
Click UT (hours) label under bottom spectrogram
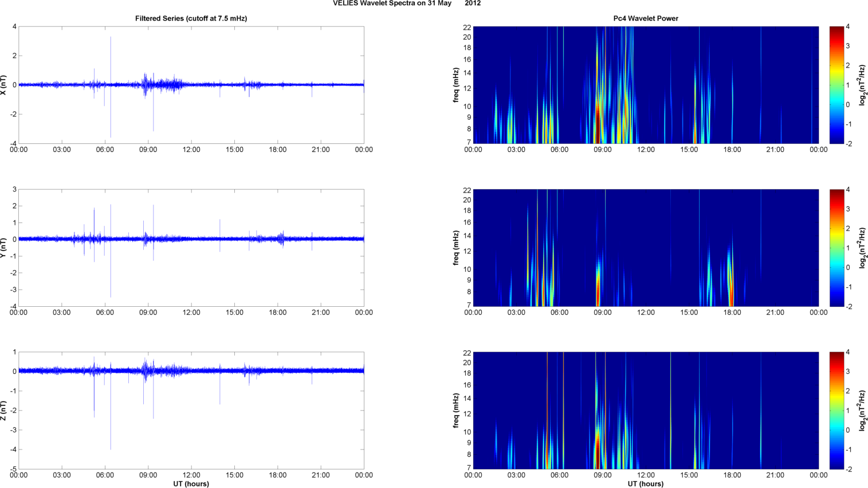[646, 484]
